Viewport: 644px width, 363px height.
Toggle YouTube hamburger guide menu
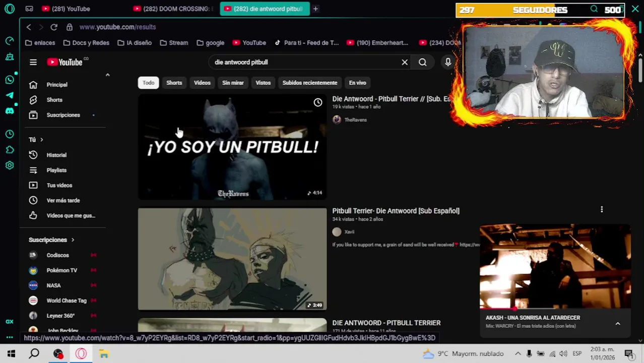pos(33,62)
